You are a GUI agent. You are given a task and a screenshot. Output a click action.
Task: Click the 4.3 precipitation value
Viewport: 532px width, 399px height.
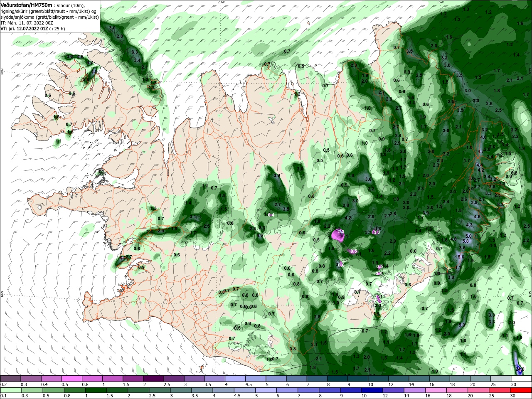[x=469, y=225]
